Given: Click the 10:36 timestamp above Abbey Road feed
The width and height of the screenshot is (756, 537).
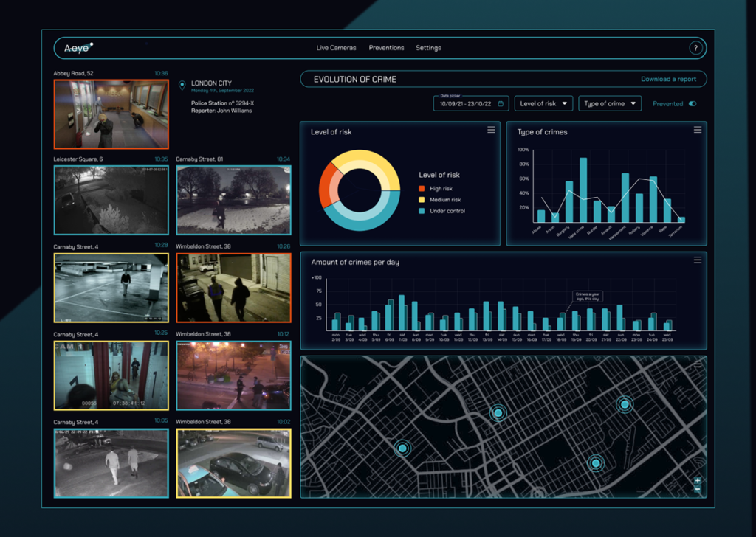Looking at the screenshot, I should pyautogui.click(x=161, y=73).
